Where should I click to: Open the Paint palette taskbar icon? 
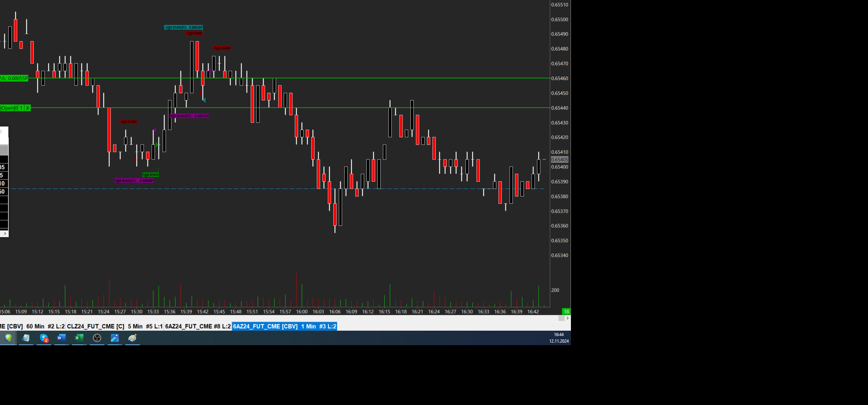tap(132, 338)
